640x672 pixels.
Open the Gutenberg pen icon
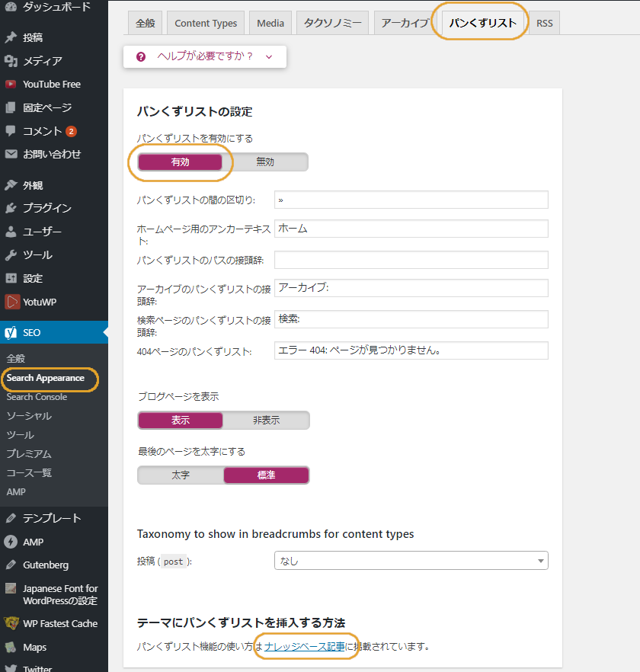[11, 565]
